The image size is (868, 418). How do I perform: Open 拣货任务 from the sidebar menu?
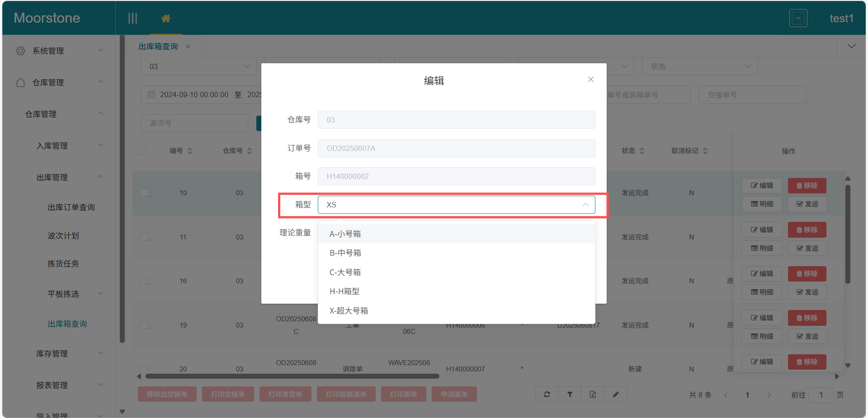coord(63,263)
